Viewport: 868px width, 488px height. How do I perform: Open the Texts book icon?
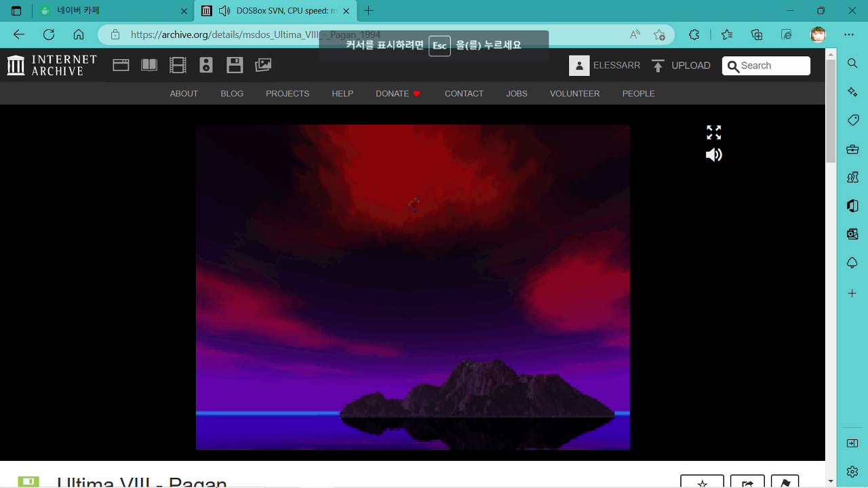coord(149,65)
